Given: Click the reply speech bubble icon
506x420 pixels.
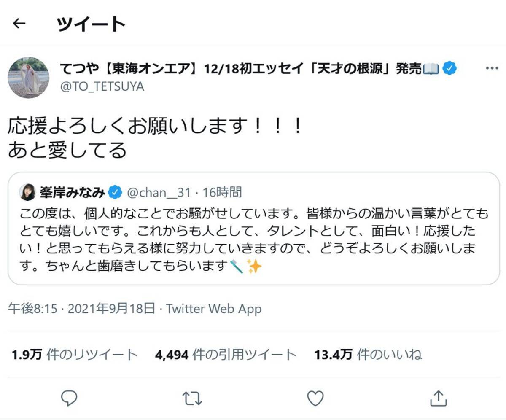Looking at the screenshot, I should tap(69, 397).
